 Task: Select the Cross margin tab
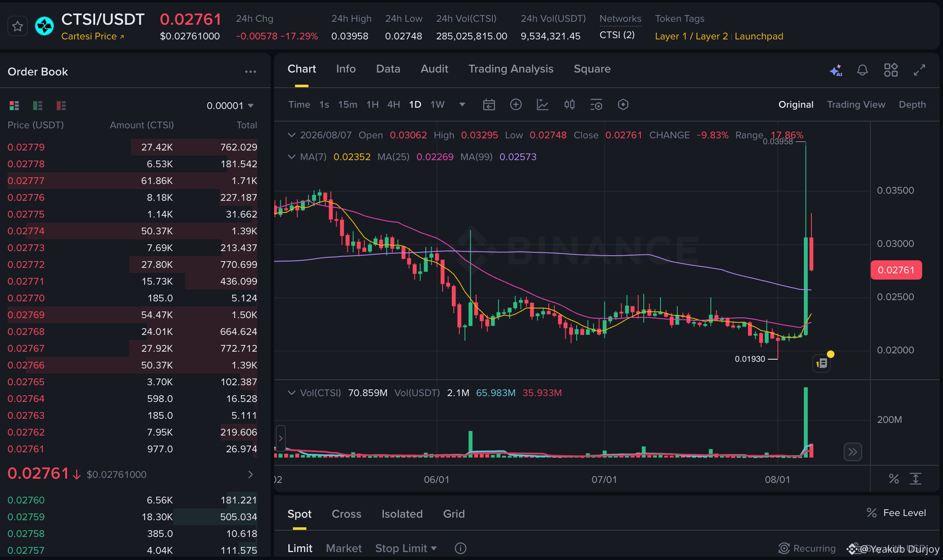pyautogui.click(x=347, y=514)
